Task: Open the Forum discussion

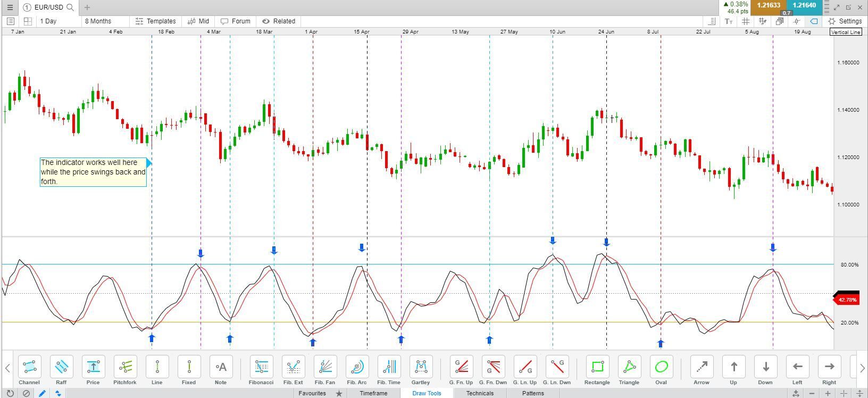Action: tap(236, 21)
